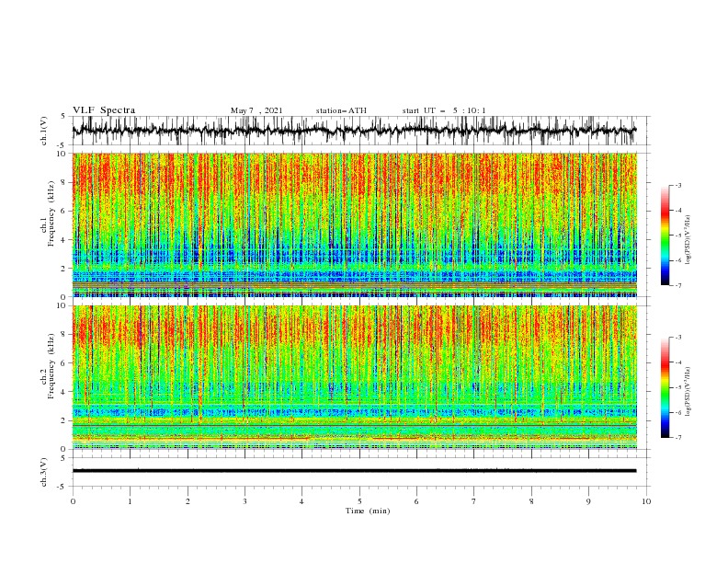Click the "Time (min)" axis label
This screenshot has width=728, height=563.
coord(368,511)
